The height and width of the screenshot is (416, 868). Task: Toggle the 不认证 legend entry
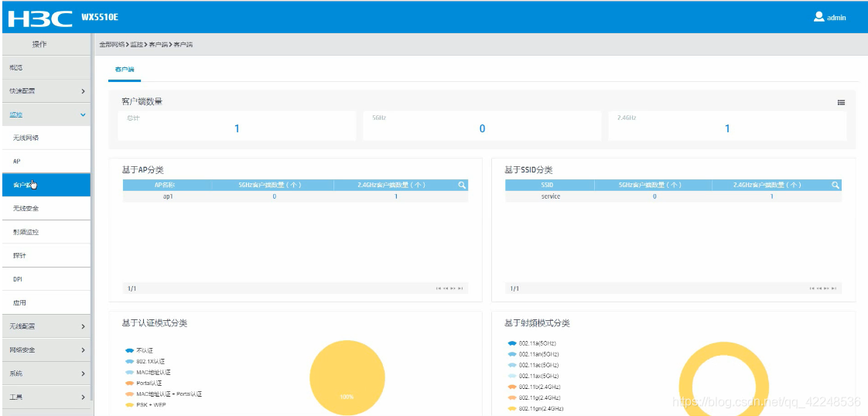[x=138, y=351]
